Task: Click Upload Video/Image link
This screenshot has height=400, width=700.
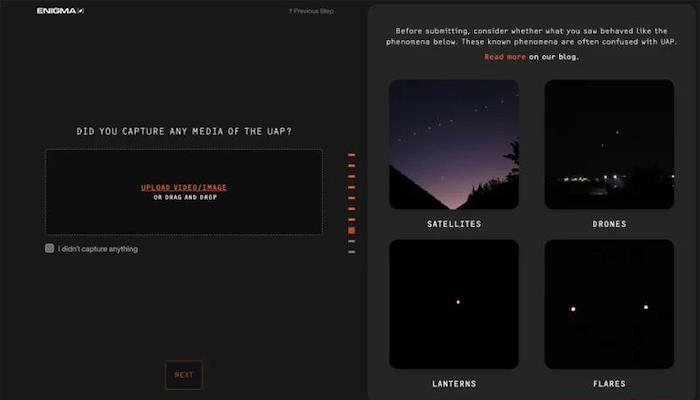Action: coord(183,188)
